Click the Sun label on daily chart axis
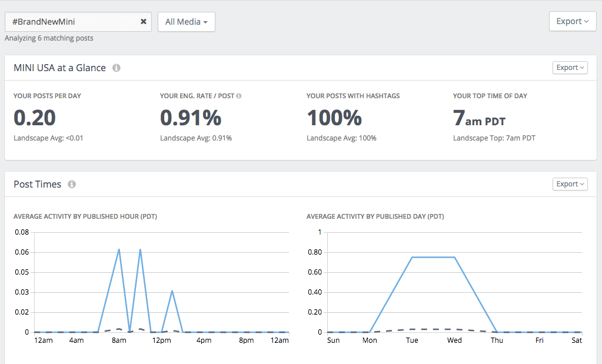The width and height of the screenshot is (602, 364). coord(333,340)
